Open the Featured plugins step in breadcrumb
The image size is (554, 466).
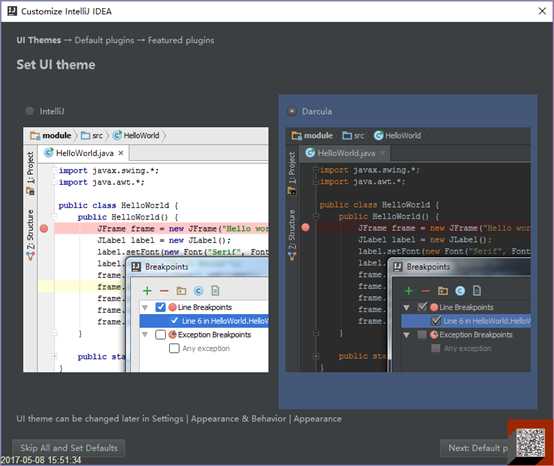pyautogui.click(x=181, y=40)
